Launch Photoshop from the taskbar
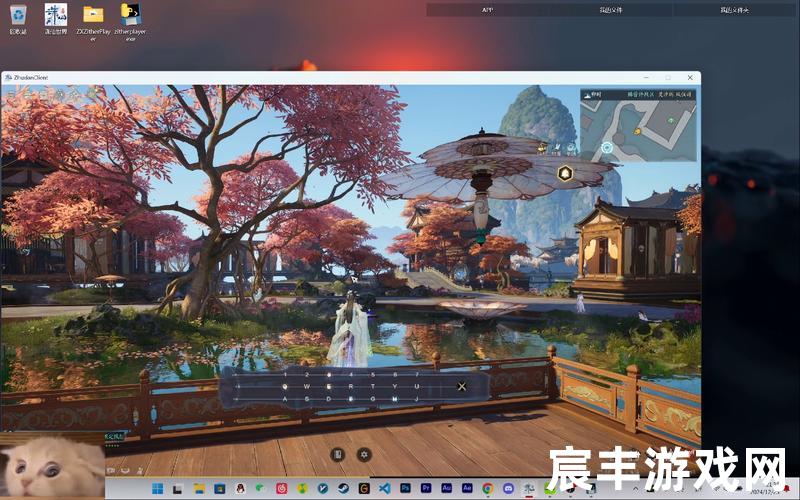This screenshot has height=500, width=800. [406, 488]
